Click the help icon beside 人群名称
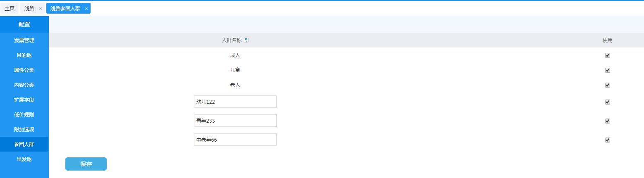Screen dimensions: 644x178 [246, 40]
